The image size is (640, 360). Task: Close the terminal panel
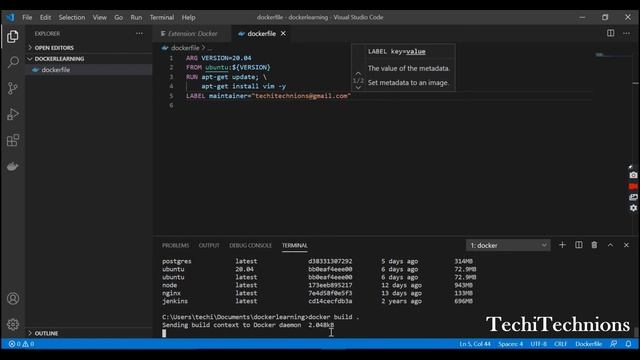(x=626, y=245)
